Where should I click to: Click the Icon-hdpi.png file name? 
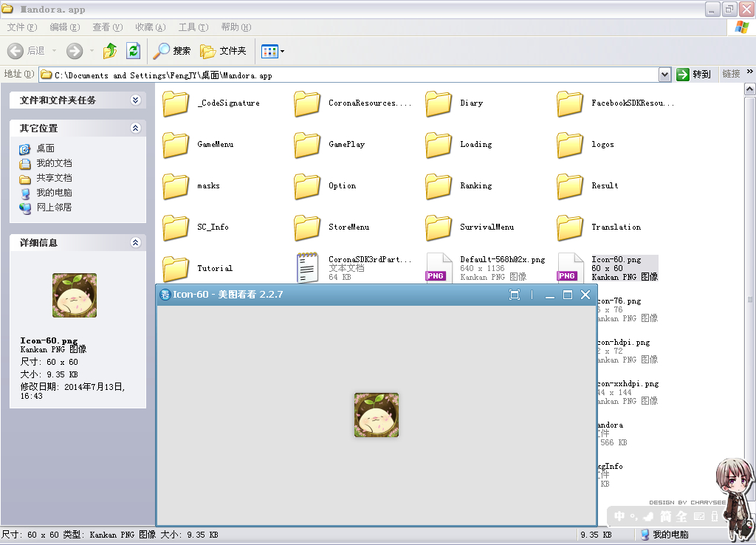coord(623,343)
